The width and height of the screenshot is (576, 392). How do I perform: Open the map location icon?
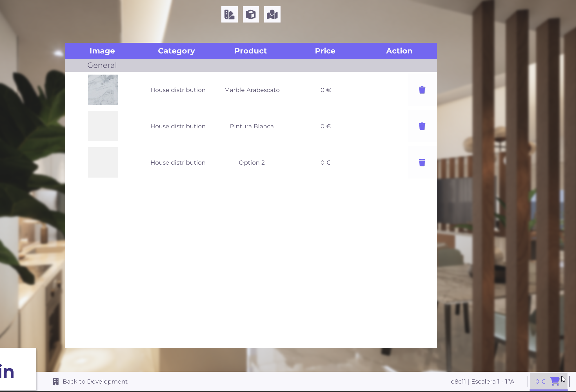click(x=272, y=14)
